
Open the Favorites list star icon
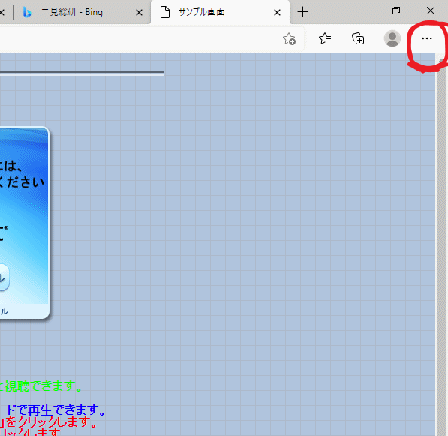(325, 39)
